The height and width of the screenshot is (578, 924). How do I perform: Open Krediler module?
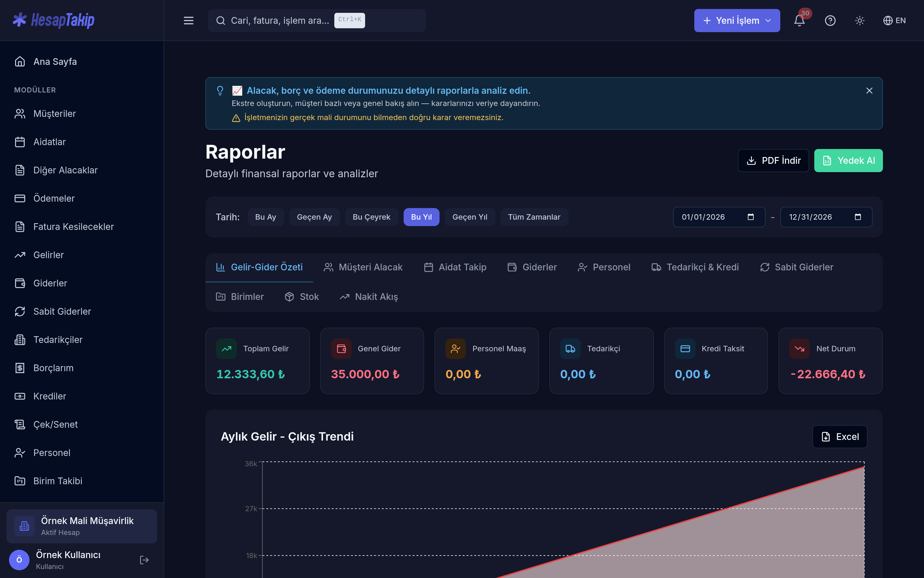[82, 397]
